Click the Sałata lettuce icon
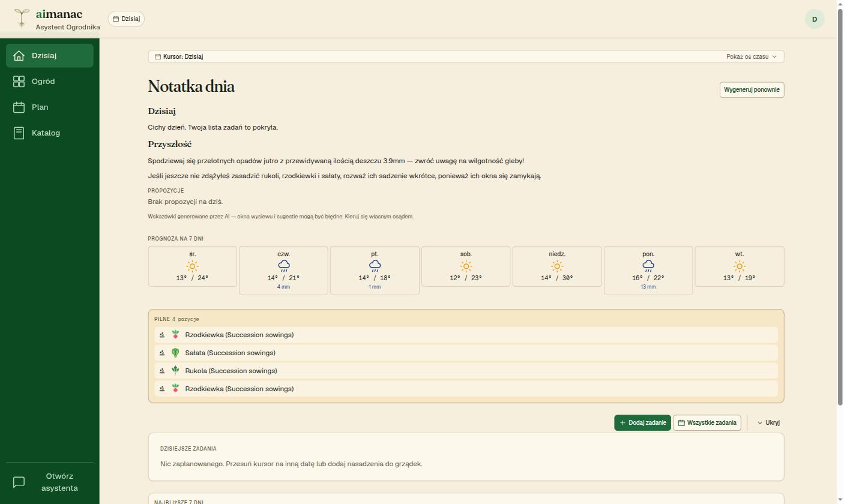This screenshot has width=844, height=504. (175, 353)
